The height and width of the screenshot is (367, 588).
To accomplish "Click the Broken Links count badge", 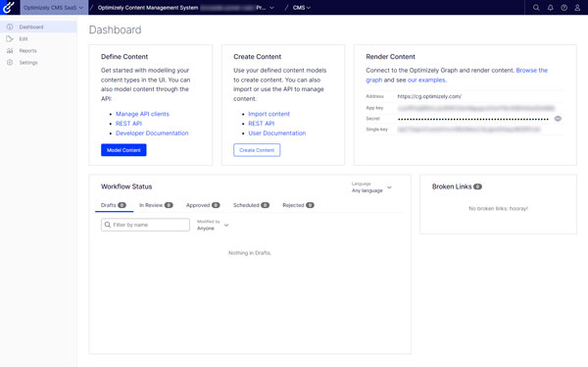I will [477, 186].
